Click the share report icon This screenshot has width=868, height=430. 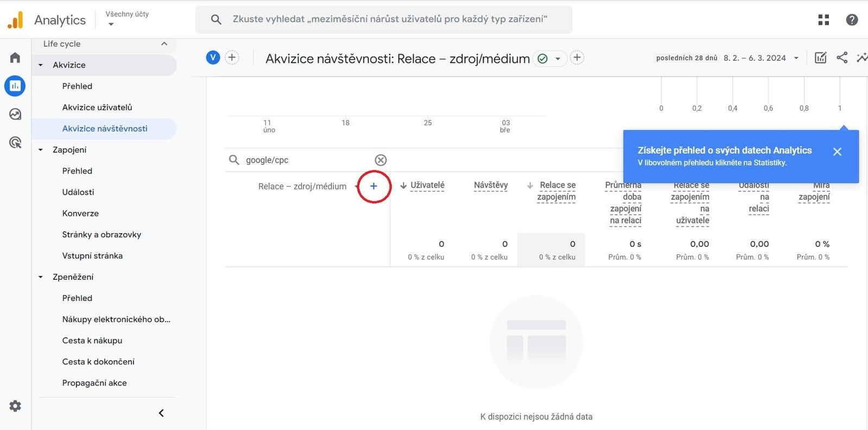tap(842, 58)
